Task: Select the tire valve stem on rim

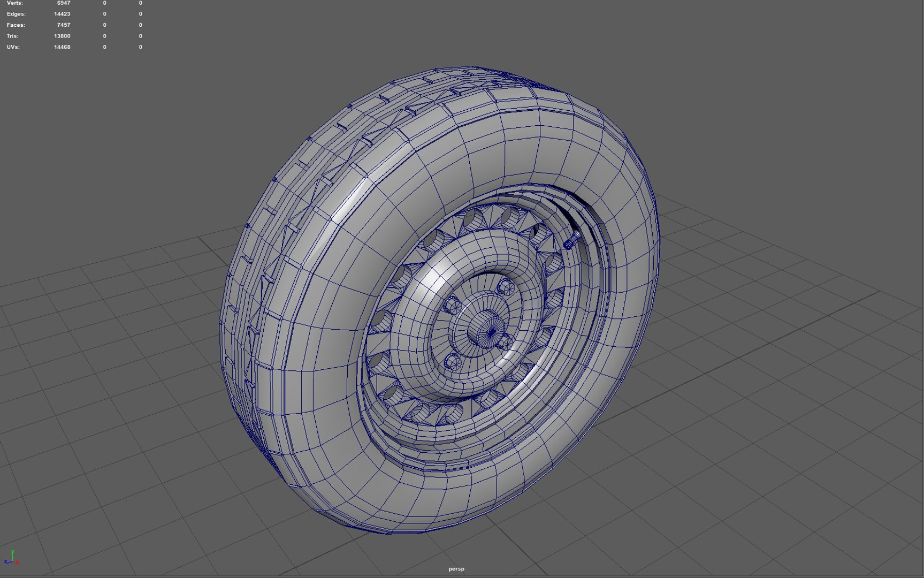Action: click(x=572, y=240)
